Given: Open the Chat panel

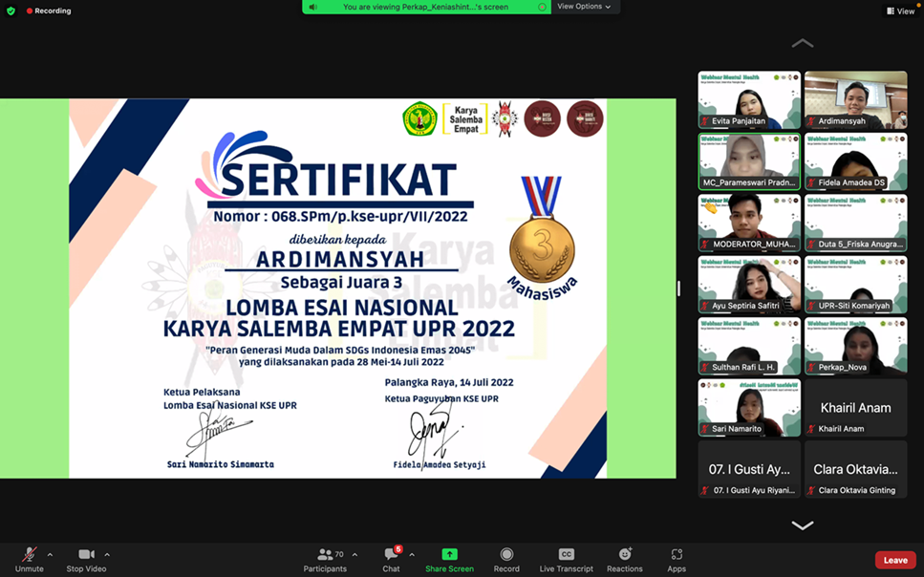Looking at the screenshot, I should (391, 559).
